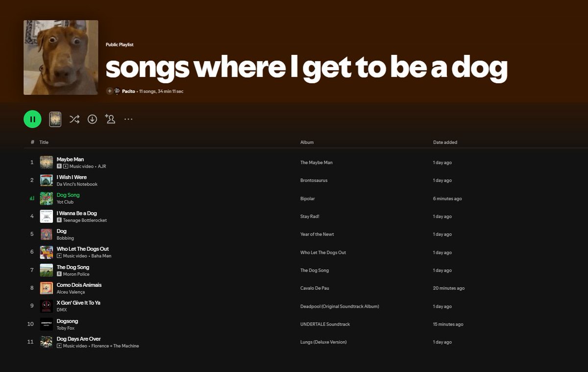Open the Pacito profile link
The height and width of the screenshot is (372, 588).
pyautogui.click(x=128, y=91)
